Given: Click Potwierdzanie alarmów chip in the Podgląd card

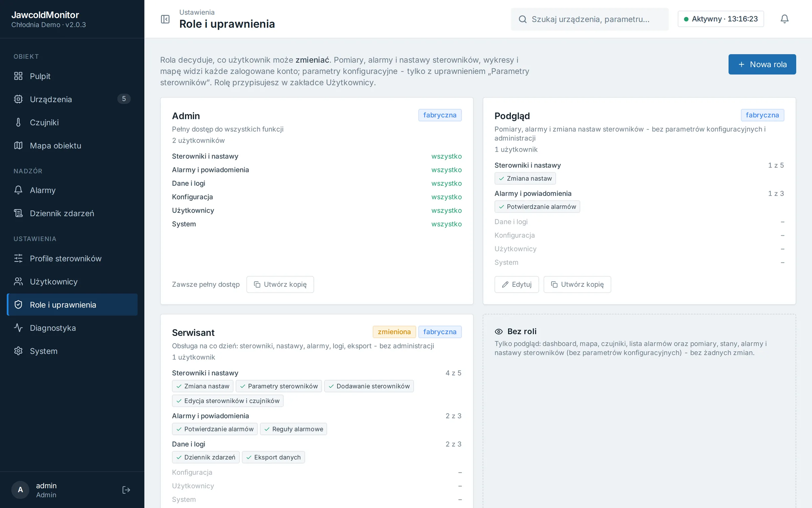Looking at the screenshot, I should tap(537, 207).
